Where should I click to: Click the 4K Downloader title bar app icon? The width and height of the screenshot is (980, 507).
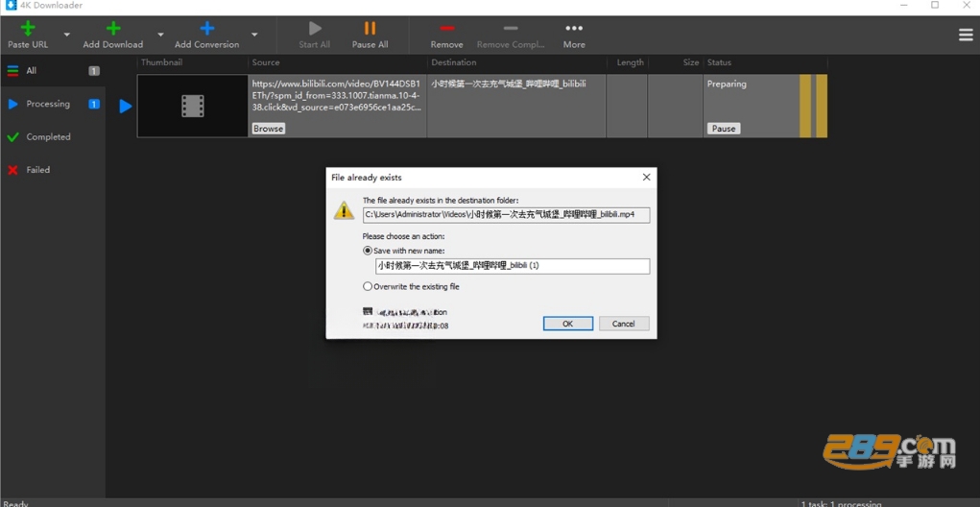(10, 5)
